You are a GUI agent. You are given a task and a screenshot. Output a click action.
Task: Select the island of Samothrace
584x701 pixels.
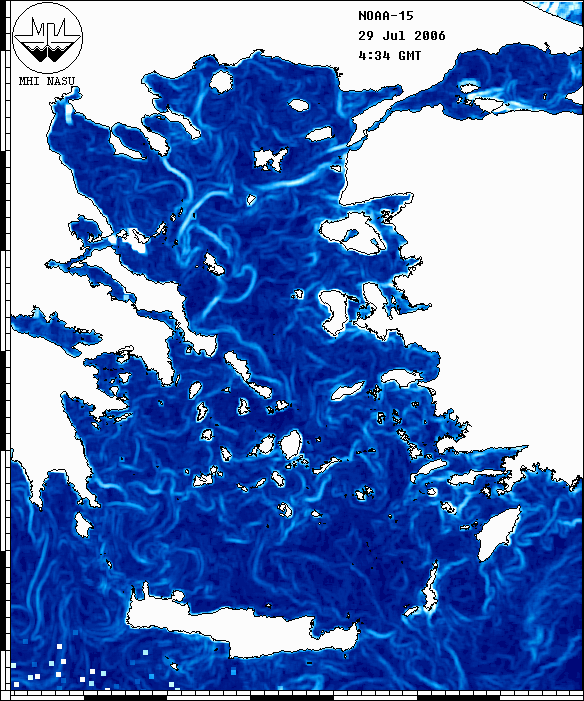coord(299,105)
